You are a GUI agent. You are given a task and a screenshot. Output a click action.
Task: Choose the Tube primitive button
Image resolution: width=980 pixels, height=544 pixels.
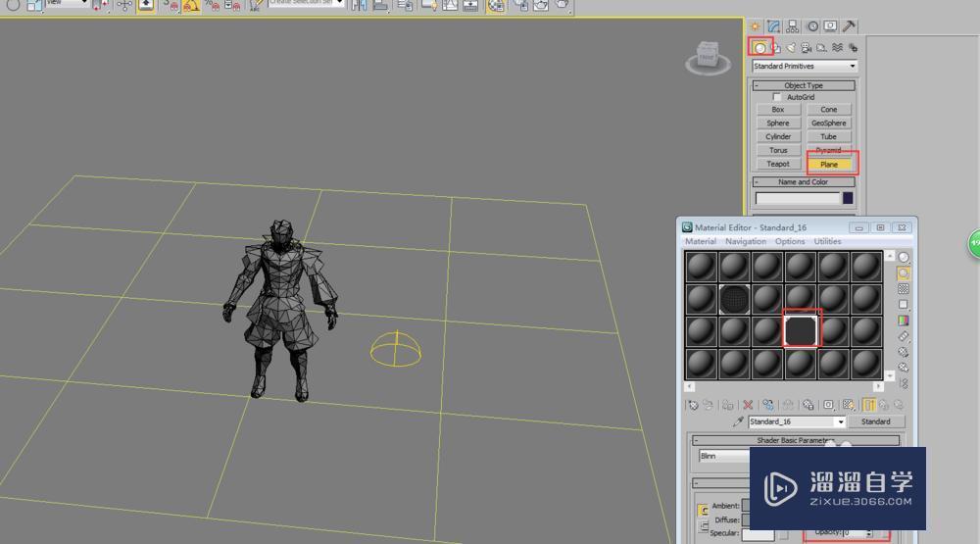pyautogui.click(x=829, y=137)
